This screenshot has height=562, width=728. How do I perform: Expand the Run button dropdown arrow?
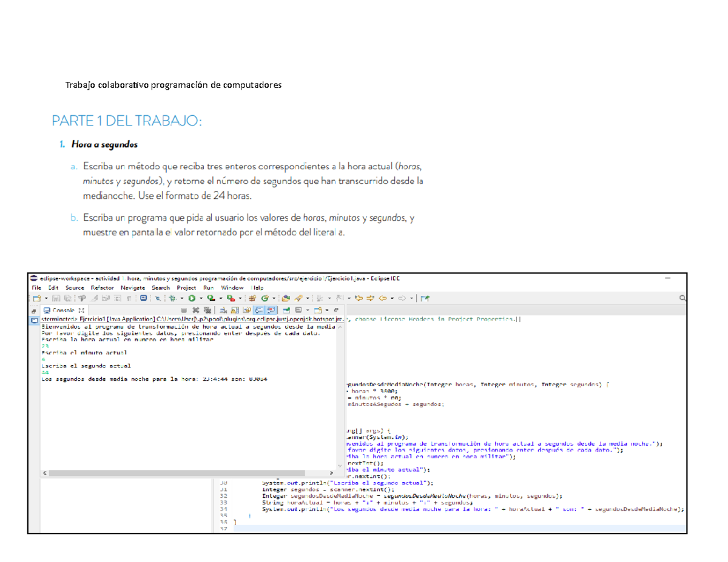(x=200, y=298)
